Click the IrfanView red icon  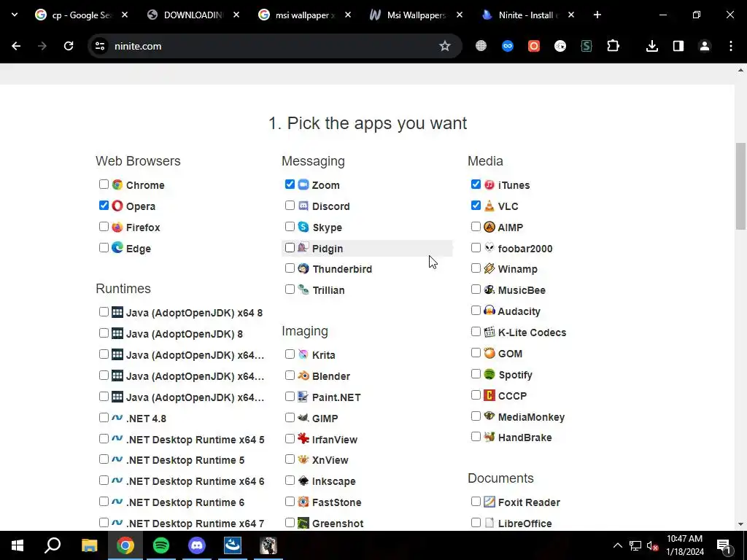303,438
